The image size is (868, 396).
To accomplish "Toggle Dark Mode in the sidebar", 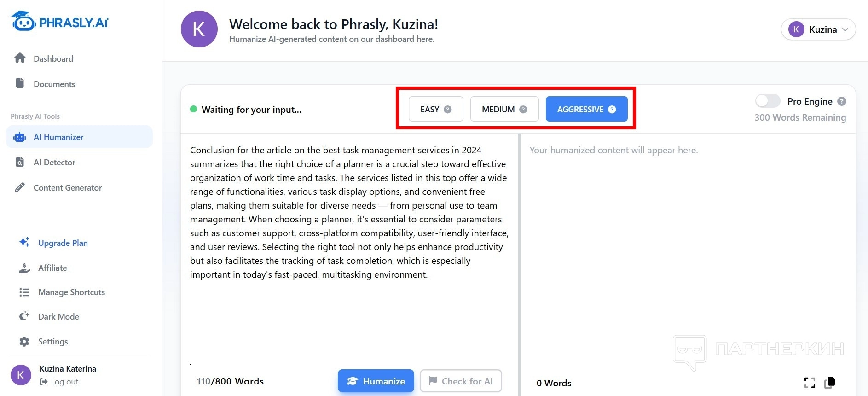I will (x=58, y=317).
